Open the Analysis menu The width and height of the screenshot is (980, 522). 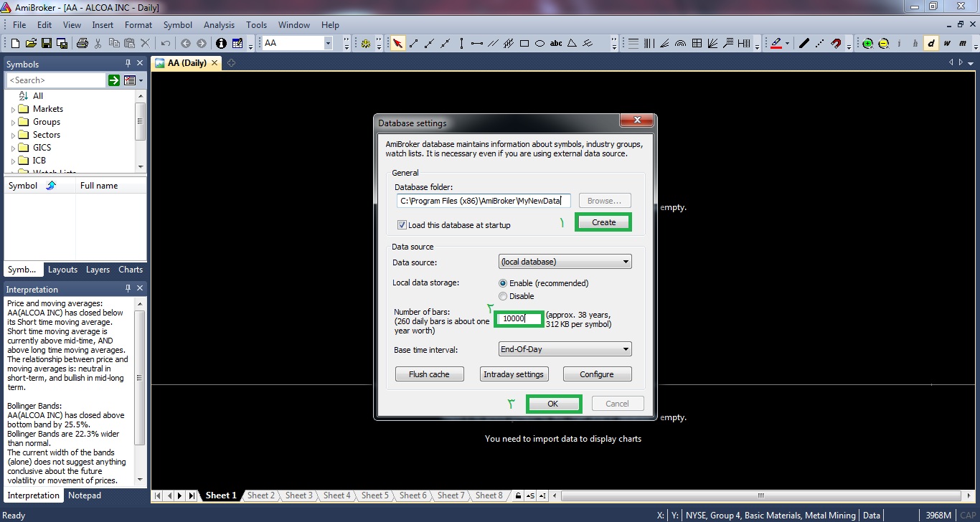tap(219, 25)
